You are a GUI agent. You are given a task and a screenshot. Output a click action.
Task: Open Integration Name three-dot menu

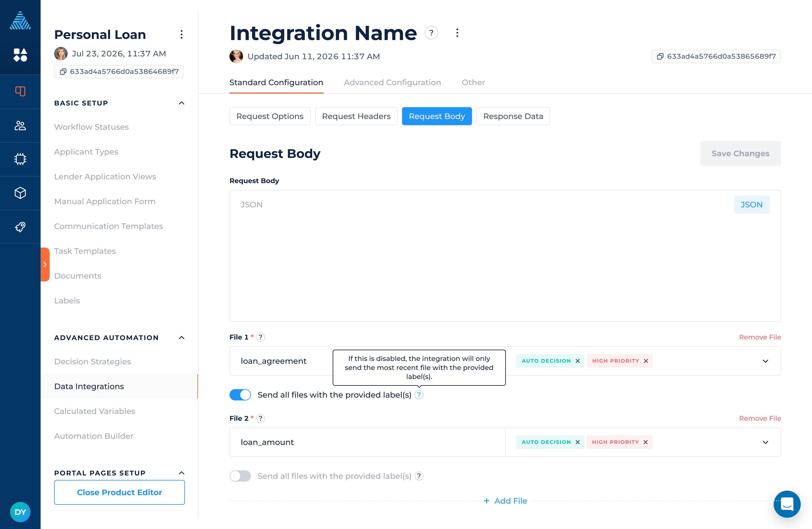457,33
